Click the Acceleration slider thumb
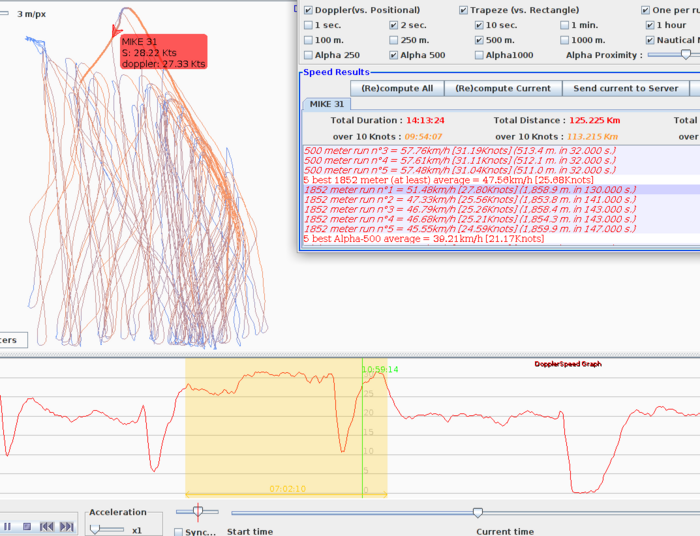The image size is (700, 536). 95,530
